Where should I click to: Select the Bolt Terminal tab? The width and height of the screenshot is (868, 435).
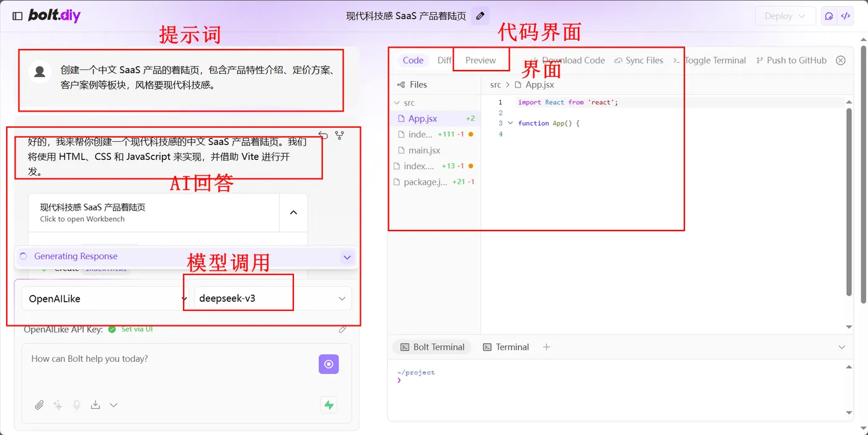(432, 347)
